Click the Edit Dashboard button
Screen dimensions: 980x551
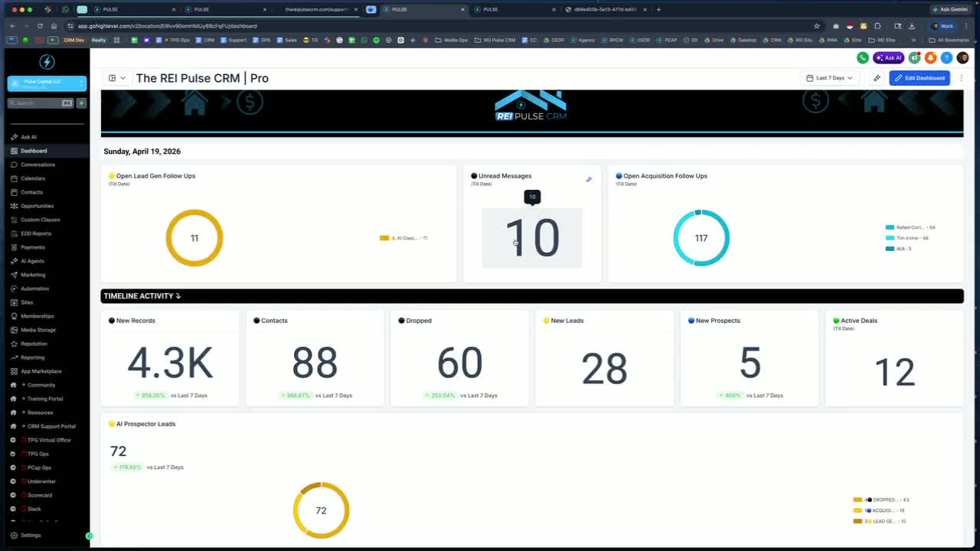[920, 78]
